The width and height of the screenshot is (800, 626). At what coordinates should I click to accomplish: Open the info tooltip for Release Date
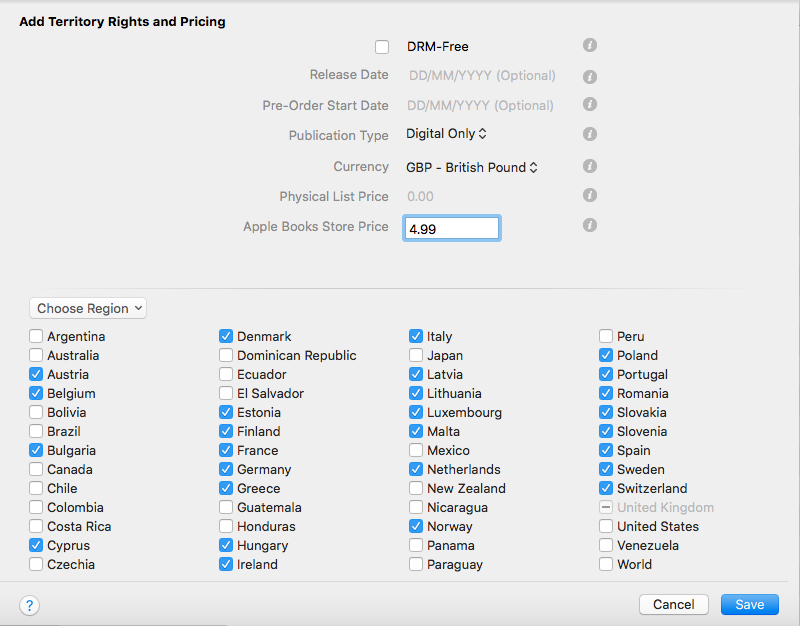pos(589,76)
